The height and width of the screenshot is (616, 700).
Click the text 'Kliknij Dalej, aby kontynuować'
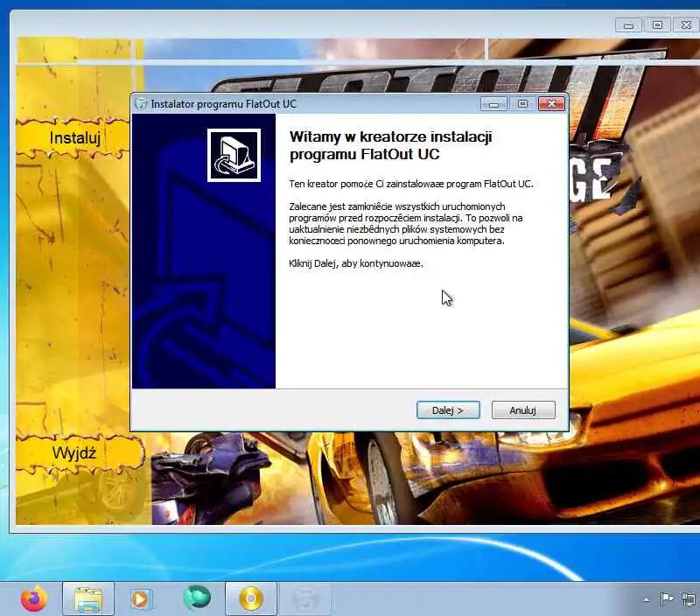[x=356, y=263]
